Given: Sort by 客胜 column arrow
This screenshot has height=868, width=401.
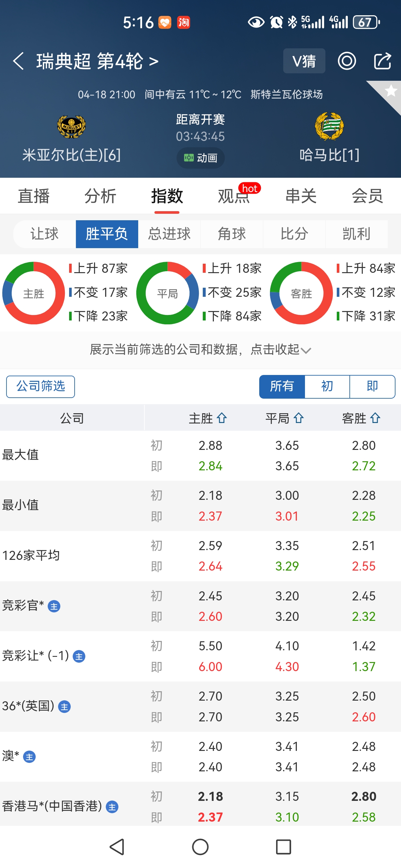Looking at the screenshot, I should tap(375, 418).
